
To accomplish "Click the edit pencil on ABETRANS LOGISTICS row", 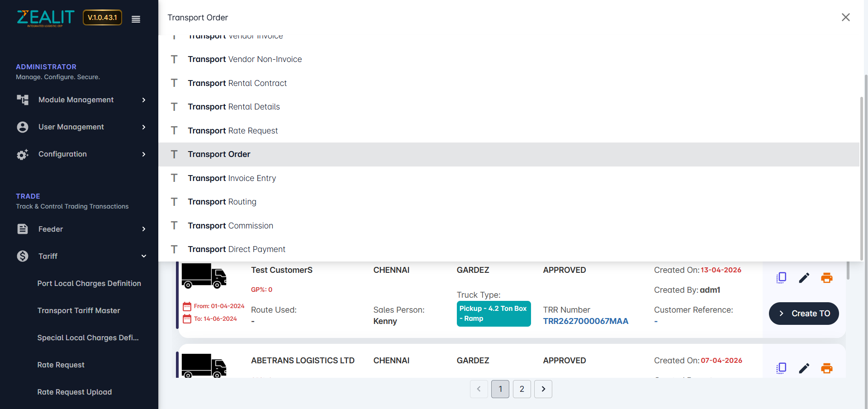I will (x=804, y=368).
